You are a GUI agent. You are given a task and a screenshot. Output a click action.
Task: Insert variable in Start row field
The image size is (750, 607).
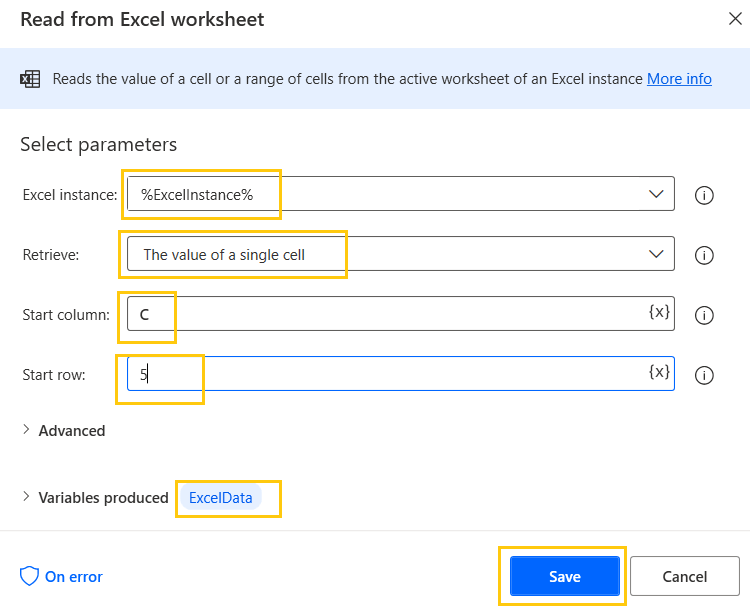pos(659,372)
